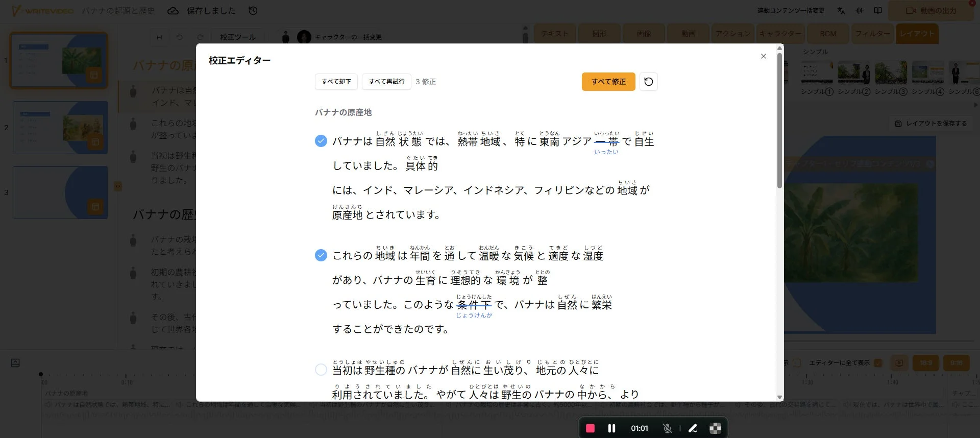Viewport: 980px width, 438px height.
Task: Check the third paragraph starting 当初は野生種
Action: [x=321, y=370]
